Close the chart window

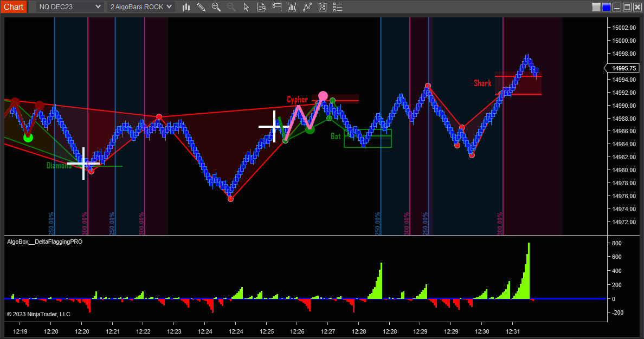click(x=637, y=7)
